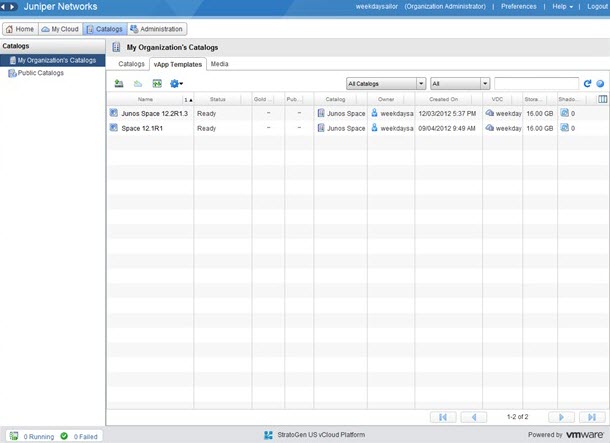Click catalog icon in Junos Space 12.2R1.3 row
This screenshot has width=610, height=443.
pyautogui.click(x=321, y=113)
